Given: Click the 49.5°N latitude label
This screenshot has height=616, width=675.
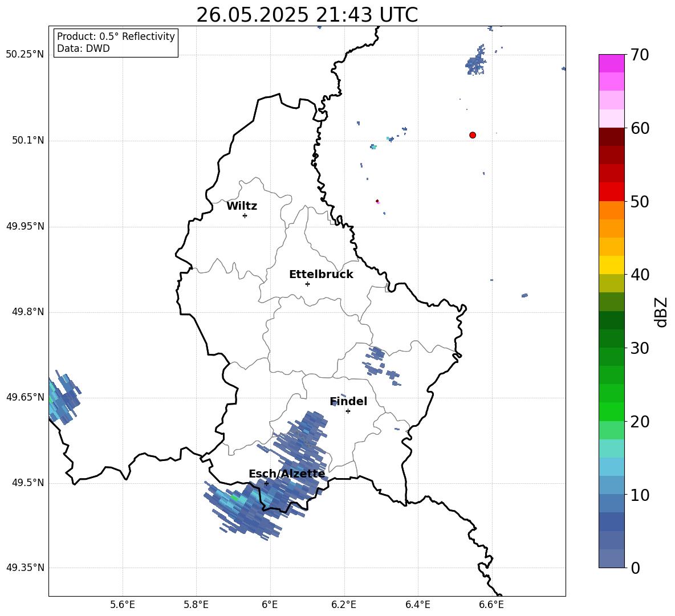Looking at the screenshot, I should (x=28, y=483).
